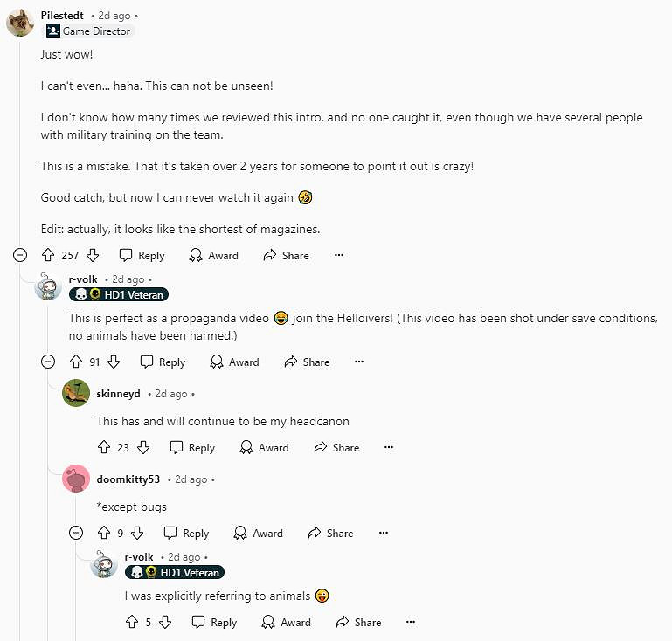Open more options on Pilestedt's comment

point(339,256)
